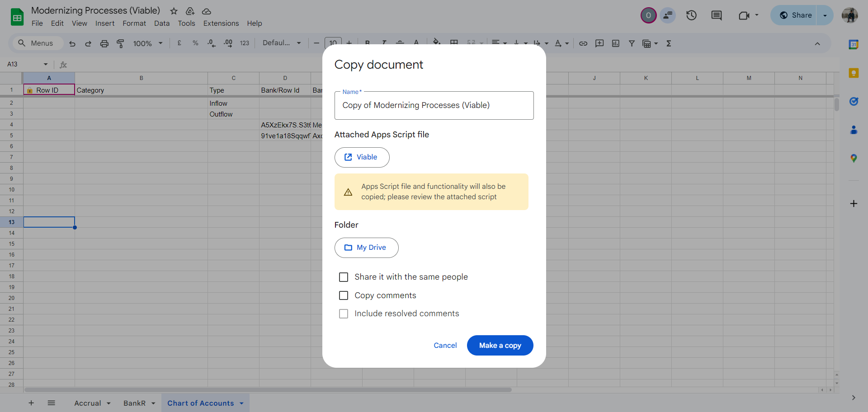Click the insert link icon
The image size is (868, 412).
click(583, 43)
